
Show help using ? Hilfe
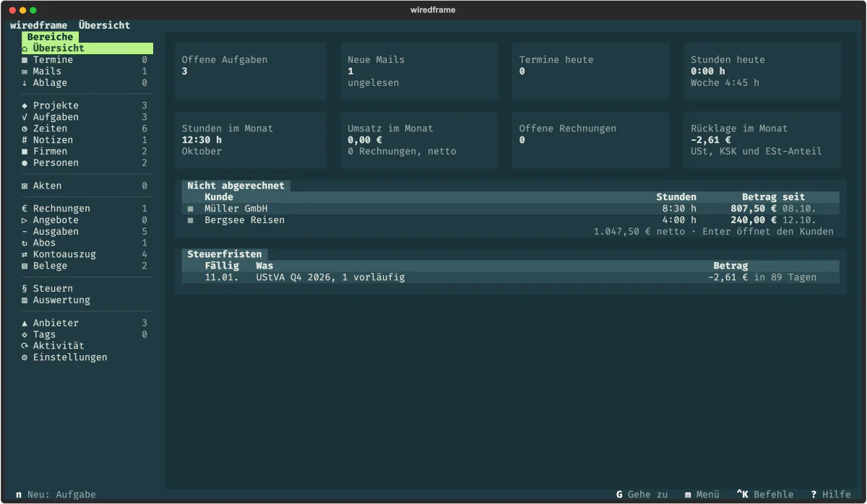(830, 495)
